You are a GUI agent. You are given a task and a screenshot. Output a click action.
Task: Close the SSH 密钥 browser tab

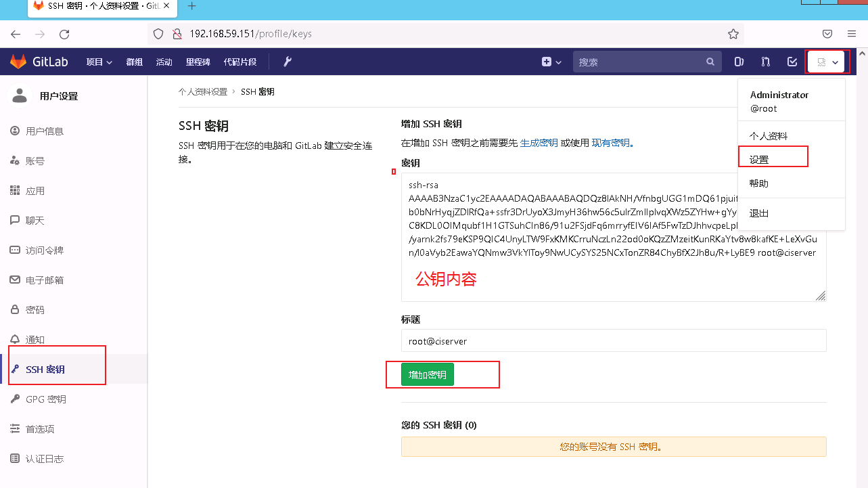click(168, 6)
